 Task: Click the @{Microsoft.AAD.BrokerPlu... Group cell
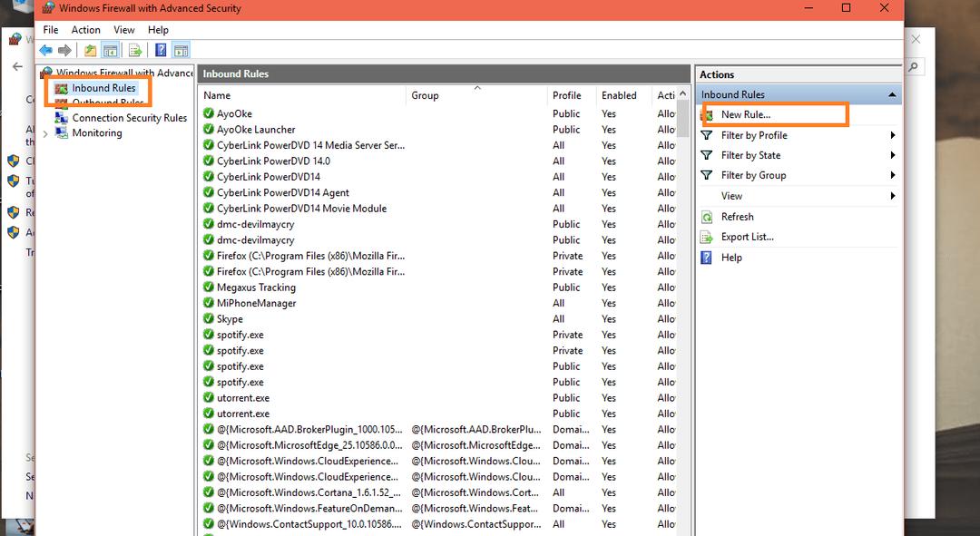click(x=476, y=429)
